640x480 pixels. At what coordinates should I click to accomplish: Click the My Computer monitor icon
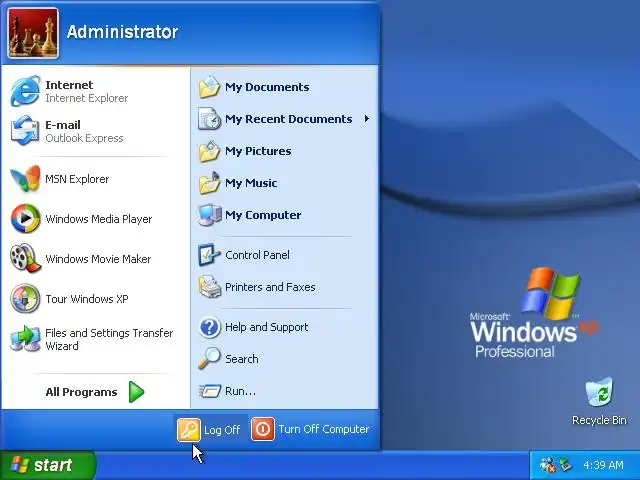point(209,215)
